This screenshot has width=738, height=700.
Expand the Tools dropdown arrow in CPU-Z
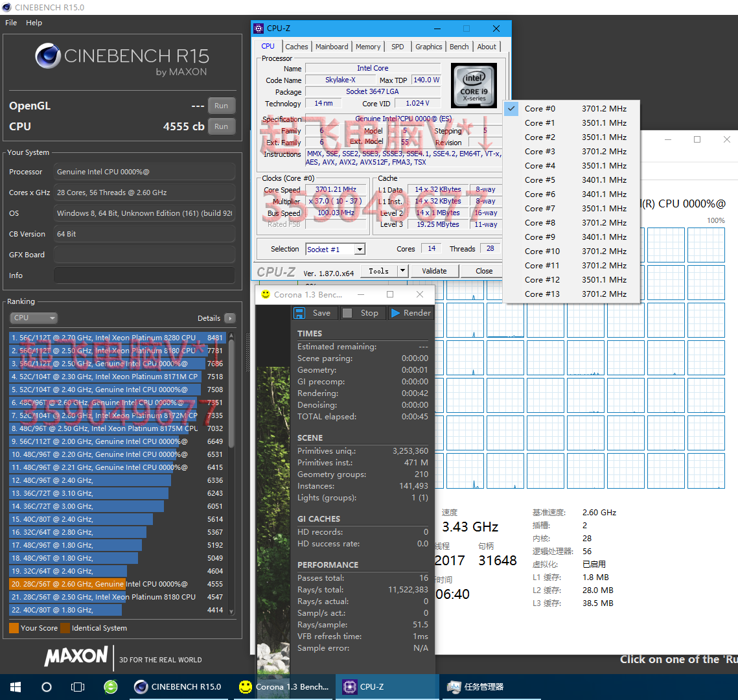402,271
